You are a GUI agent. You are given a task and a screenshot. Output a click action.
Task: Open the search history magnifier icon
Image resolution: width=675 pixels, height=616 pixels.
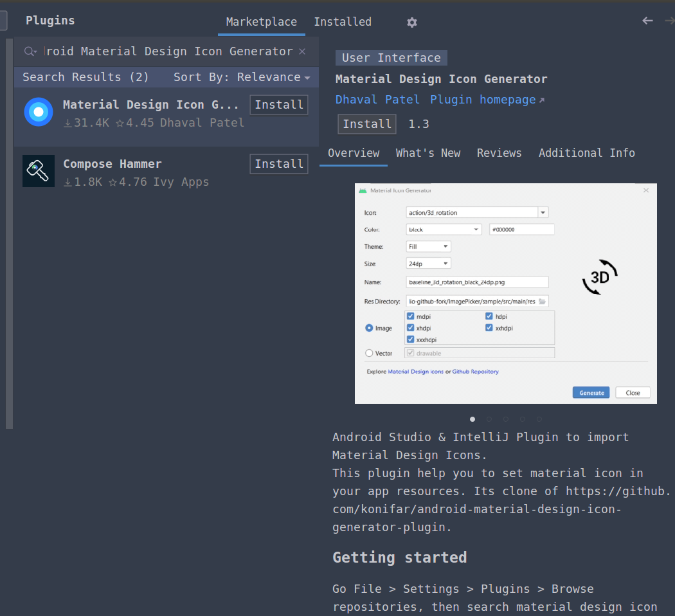click(30, 51)
